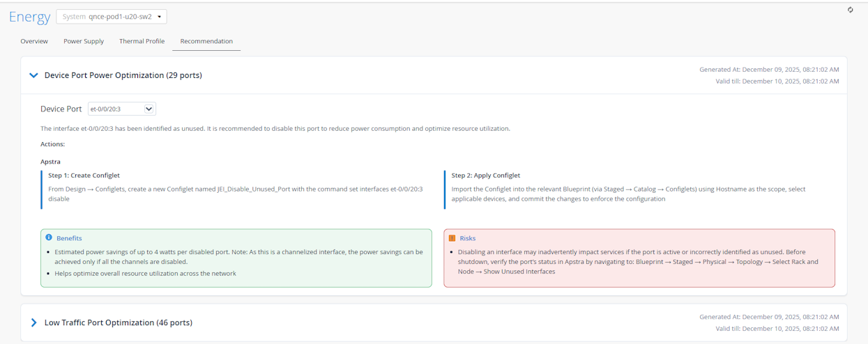
Task: Click the Apstra label under Actions
Action: coord(50,162)
